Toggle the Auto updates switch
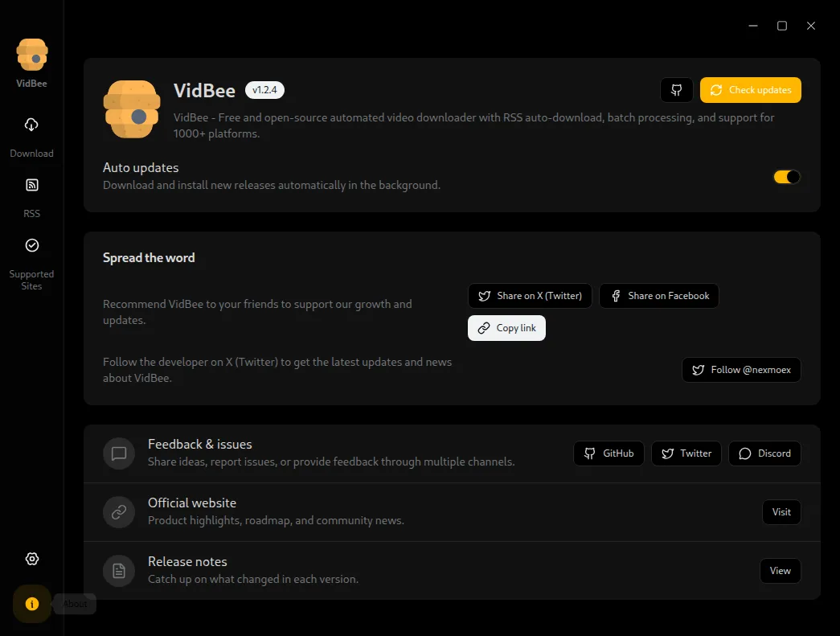The width and height of the screenshot is (840, 636). tap(787, 177)
